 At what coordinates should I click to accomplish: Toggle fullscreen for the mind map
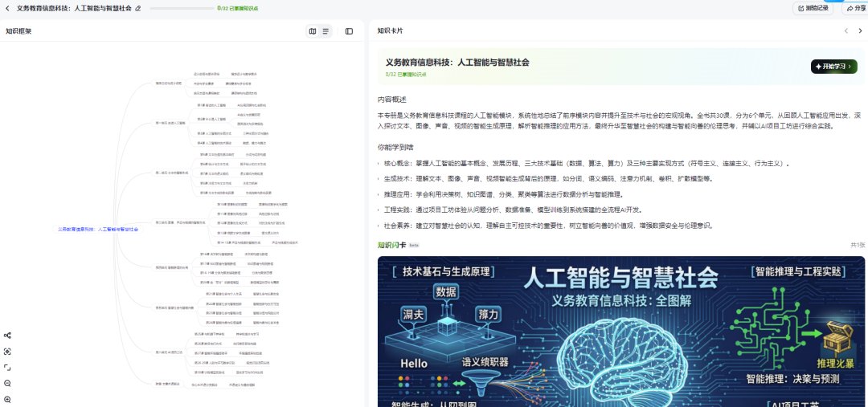7,367
